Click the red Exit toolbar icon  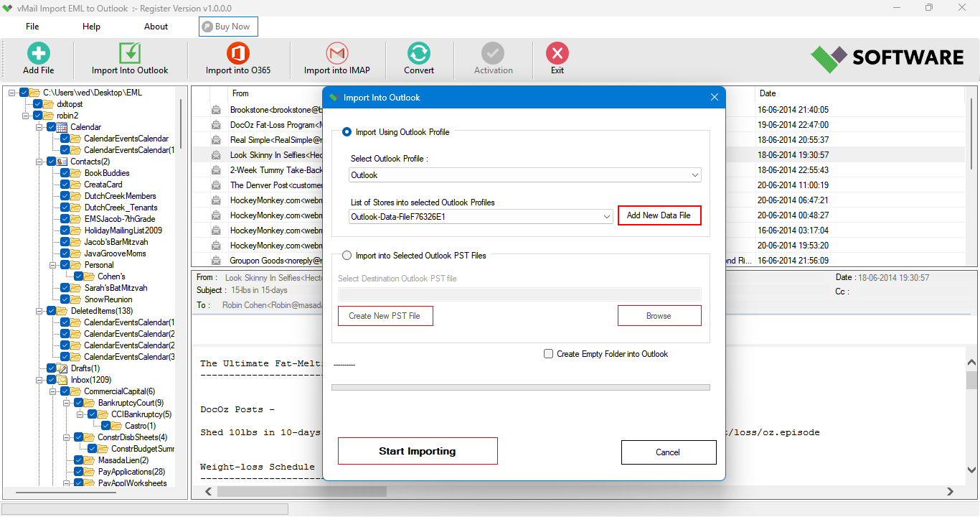(x=557, y=54)
